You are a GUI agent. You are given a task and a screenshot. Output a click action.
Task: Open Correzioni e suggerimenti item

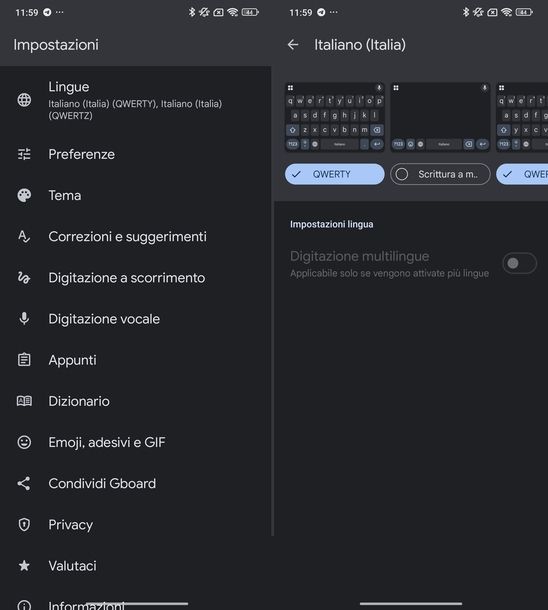coord(135,237)
